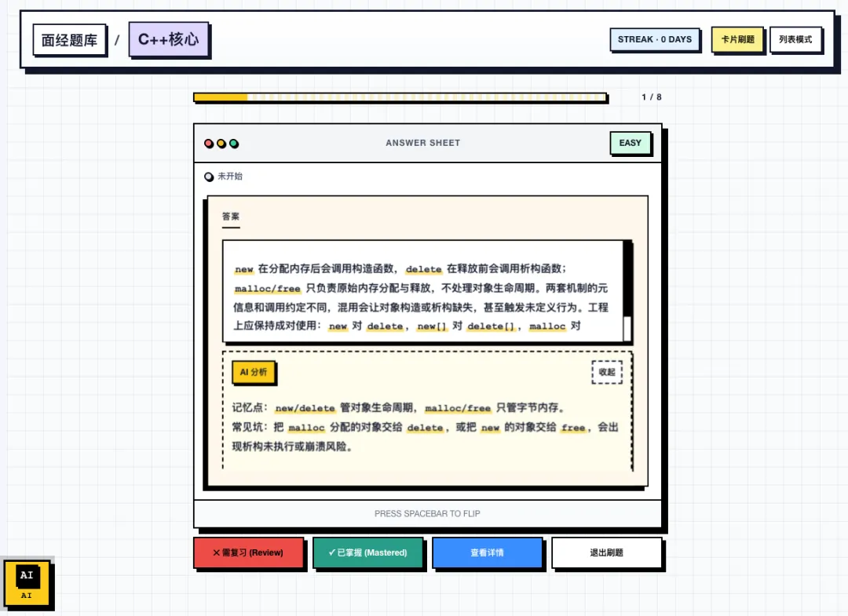
Task: Click the red traffic light dot on the card
Action: [x=209, y=144]
